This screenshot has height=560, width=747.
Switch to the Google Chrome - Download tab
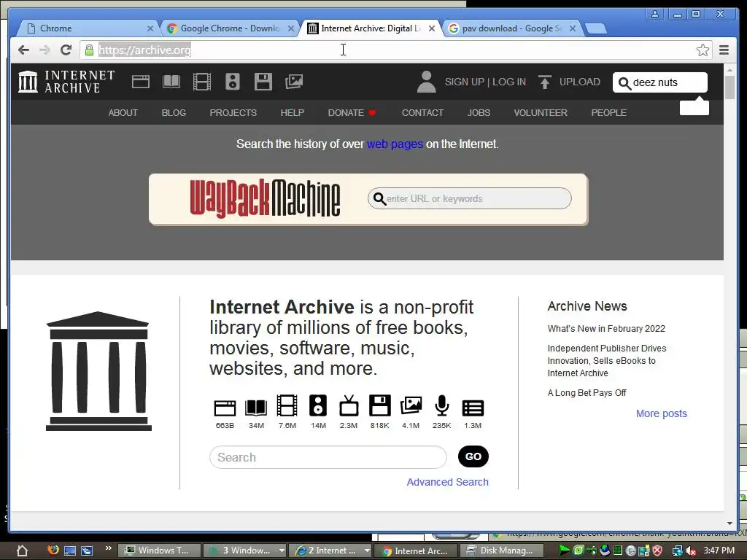pos(231,28)
